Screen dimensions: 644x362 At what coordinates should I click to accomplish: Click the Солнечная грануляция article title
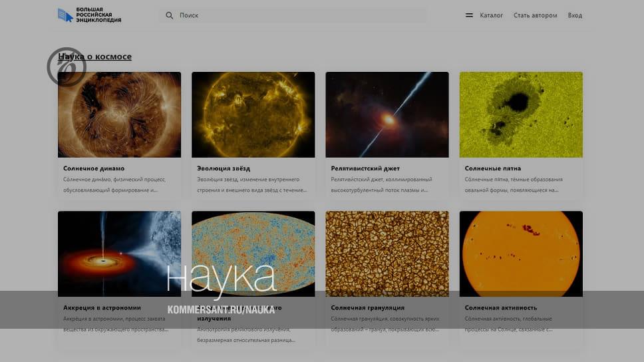(x=367, y=307)
